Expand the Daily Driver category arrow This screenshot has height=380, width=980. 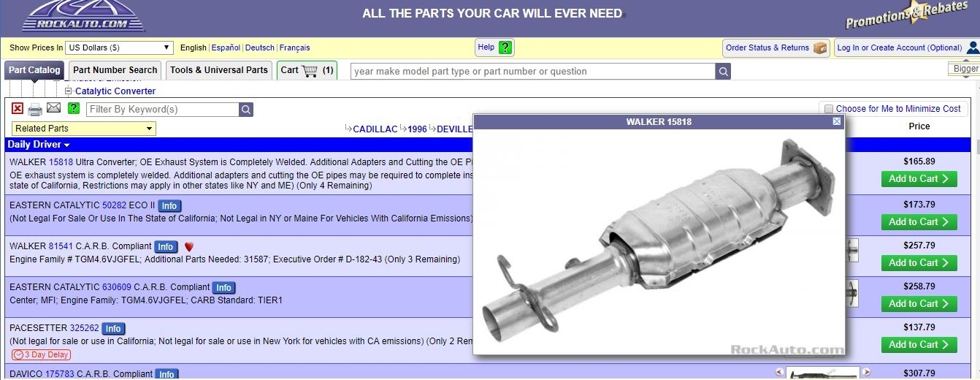pyautogui.click(x=67, y=145)
